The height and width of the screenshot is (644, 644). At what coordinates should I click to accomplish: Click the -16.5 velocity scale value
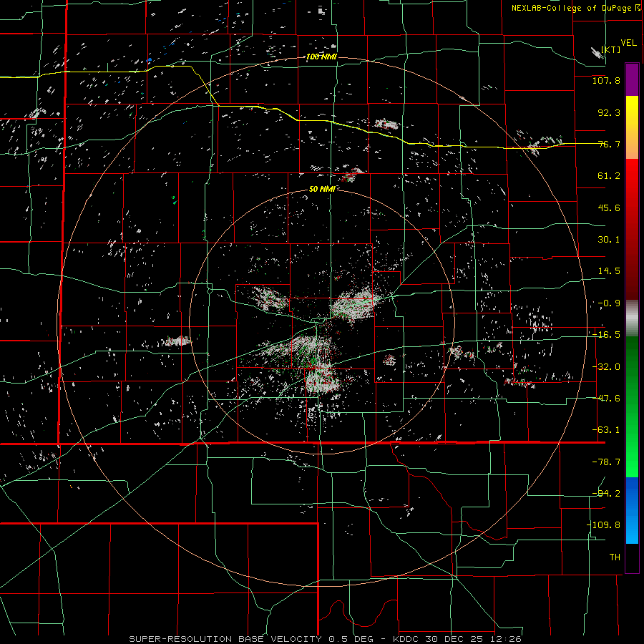tap(606, 335)
